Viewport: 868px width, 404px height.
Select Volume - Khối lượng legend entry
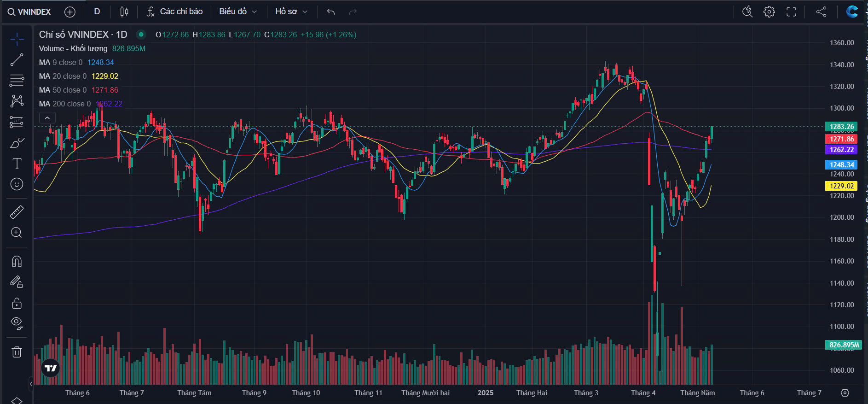coord(73,48)
